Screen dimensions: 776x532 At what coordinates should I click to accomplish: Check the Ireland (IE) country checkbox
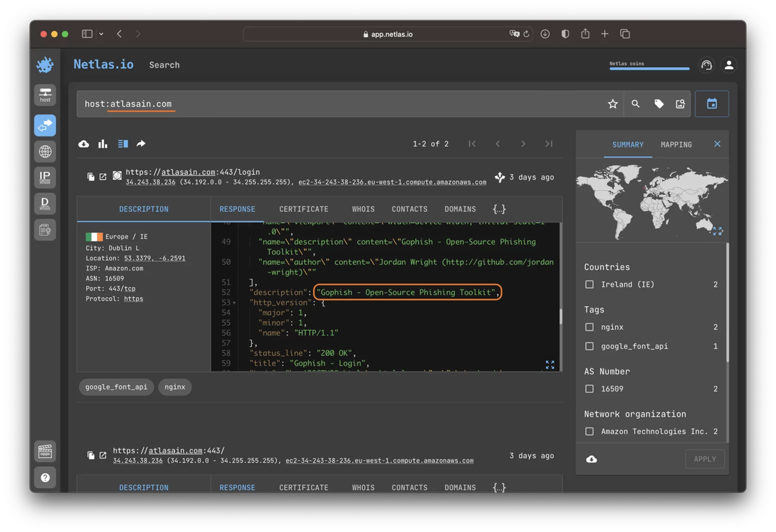pos(589,285)
